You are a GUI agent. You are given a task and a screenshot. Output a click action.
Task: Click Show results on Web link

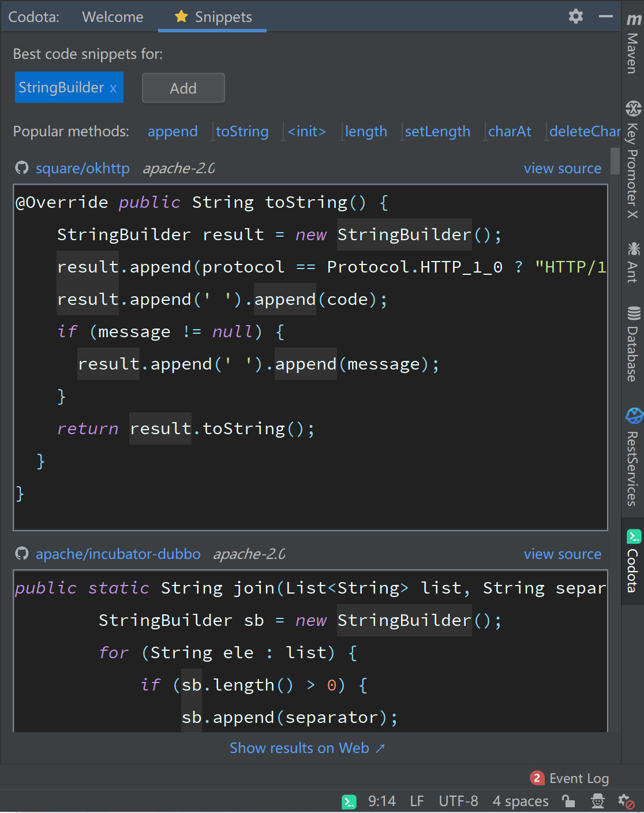coord(307,748)
